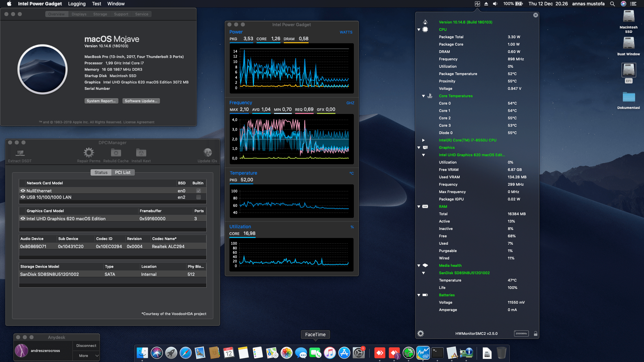Viewport: 644px width, 362px height.
Task: Click the Install Kext icon
Action: tap(141, 153)
